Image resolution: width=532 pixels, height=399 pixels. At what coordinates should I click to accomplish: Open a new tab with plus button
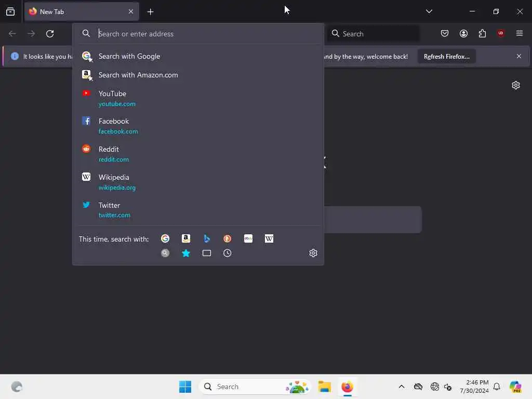(x=150, y=12)
